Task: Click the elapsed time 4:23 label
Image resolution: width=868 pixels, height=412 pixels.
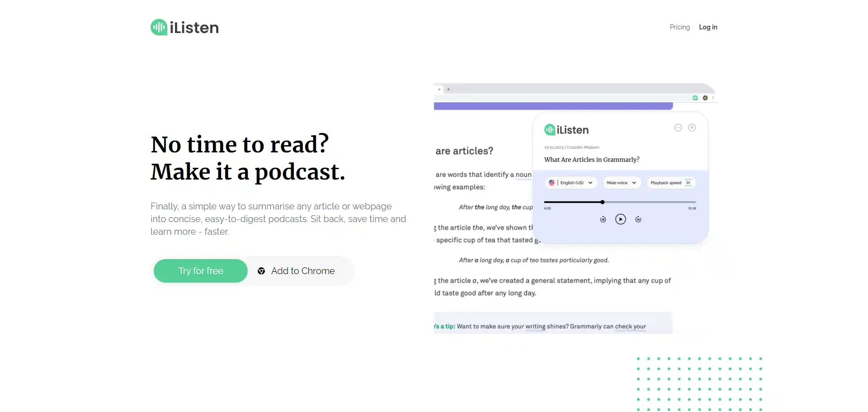Action: (547, 208)
